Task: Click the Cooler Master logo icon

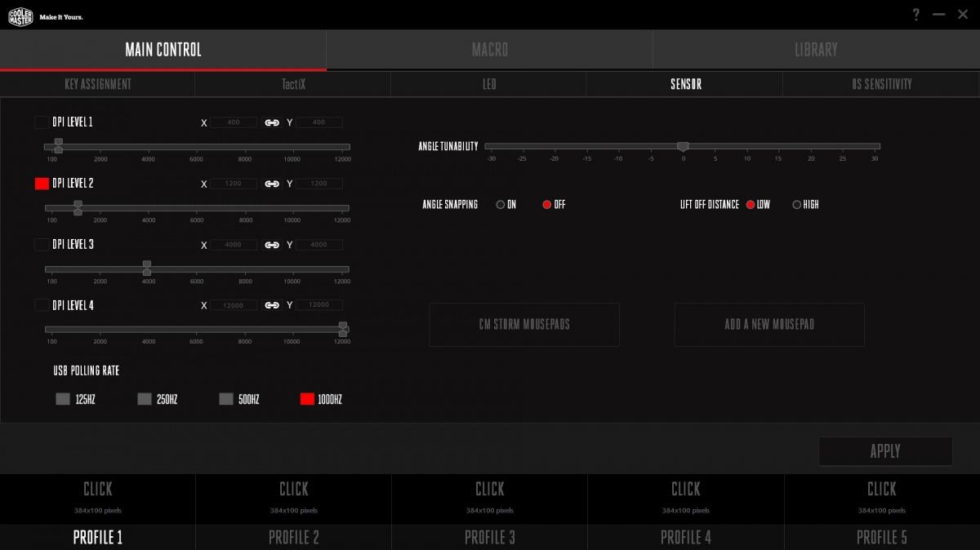Action: 20,16
